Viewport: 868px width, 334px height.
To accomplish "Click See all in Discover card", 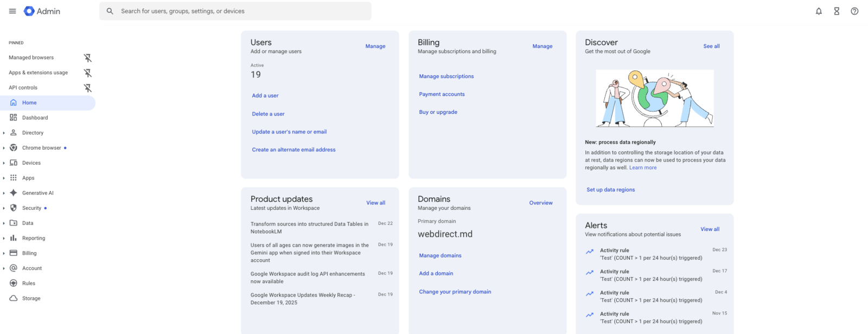I will (x=712, y=46).
